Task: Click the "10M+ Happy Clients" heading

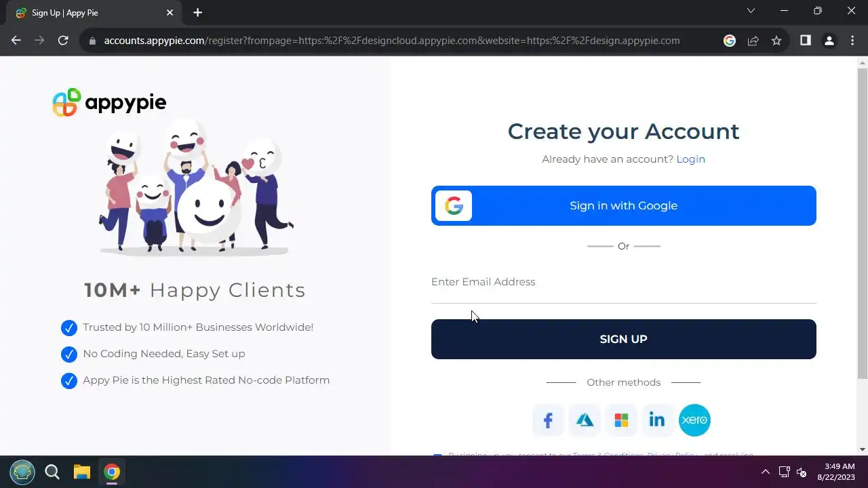Action: pos(195,290)
